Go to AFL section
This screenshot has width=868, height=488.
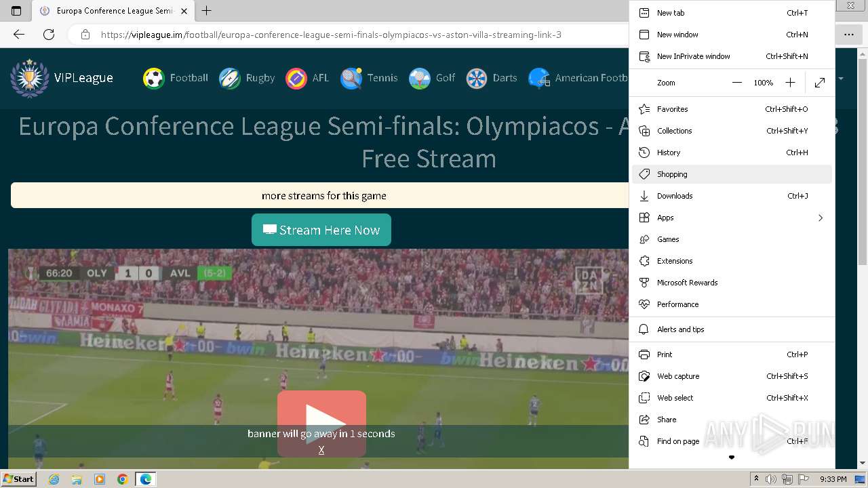click(307, 78)
